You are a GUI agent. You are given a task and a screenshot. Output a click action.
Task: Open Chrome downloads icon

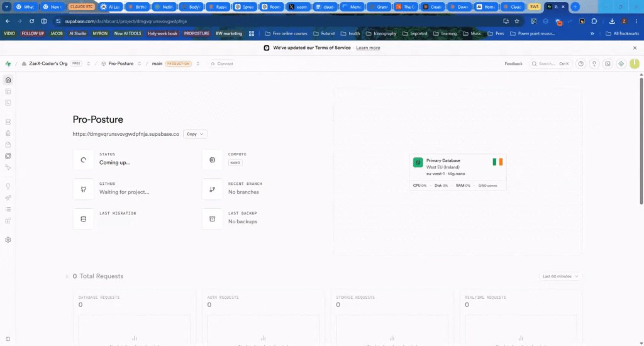612,21
